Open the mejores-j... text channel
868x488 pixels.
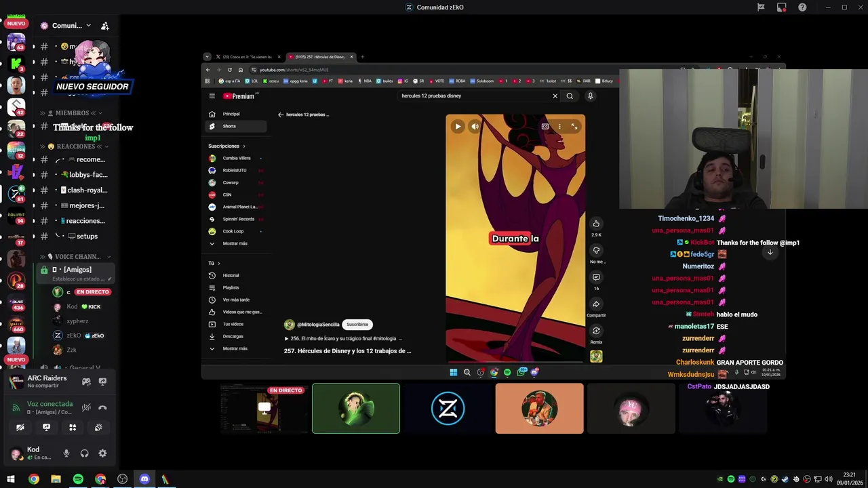point(75,205)
